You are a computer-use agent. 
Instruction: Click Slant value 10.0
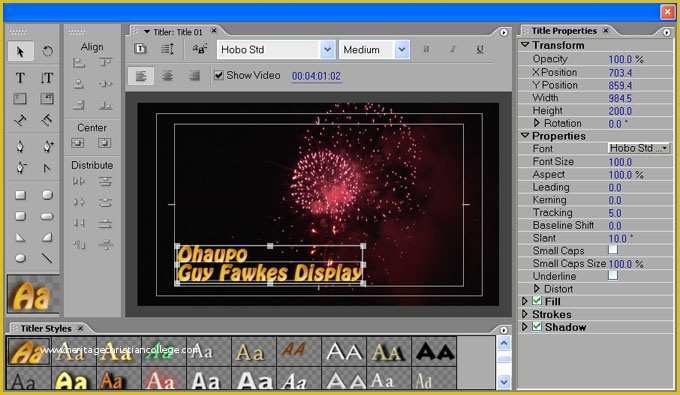click(620, 238)
